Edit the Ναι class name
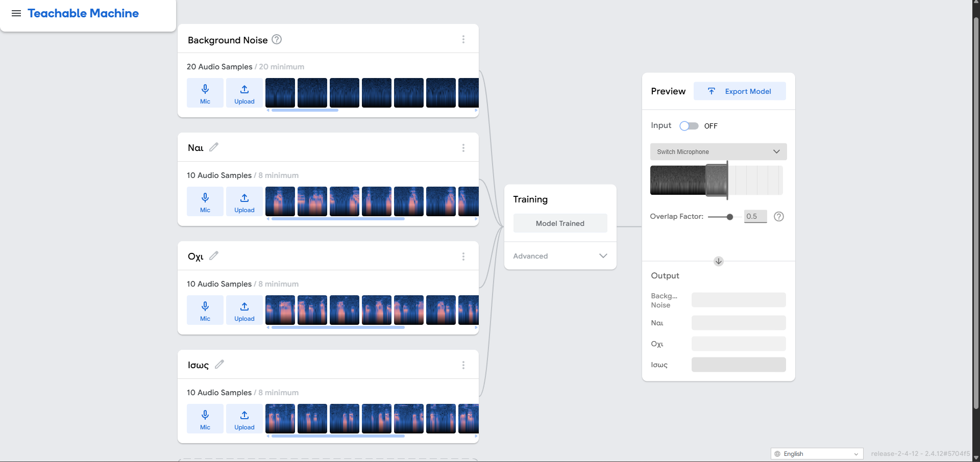Screen dimensions: 980x462 tap(214, 147)
